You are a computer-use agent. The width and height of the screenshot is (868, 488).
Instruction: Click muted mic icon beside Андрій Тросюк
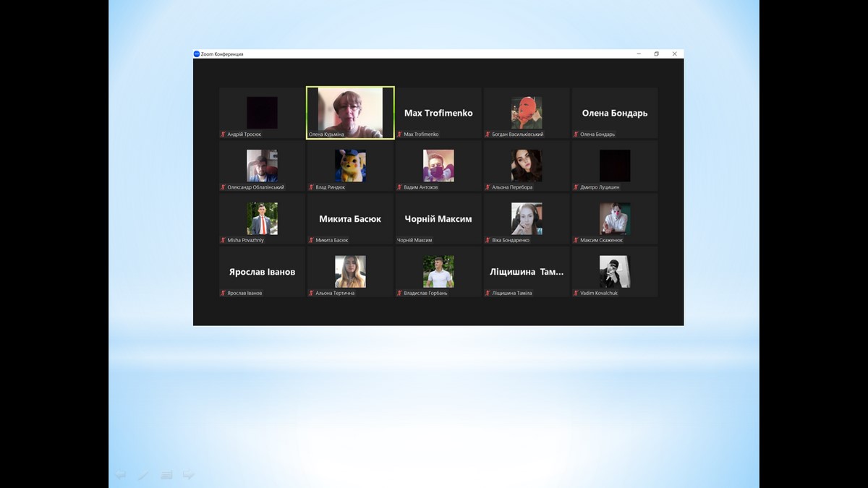[224, 134]
